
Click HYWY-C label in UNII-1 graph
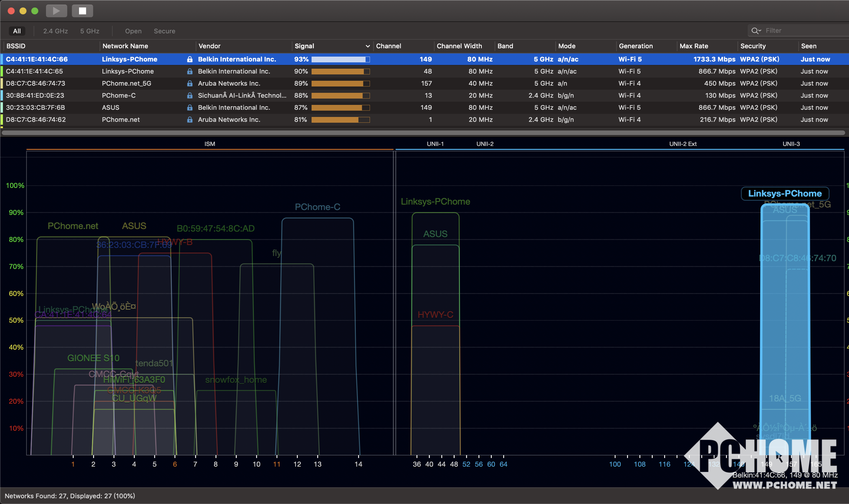tap(435, 315)
